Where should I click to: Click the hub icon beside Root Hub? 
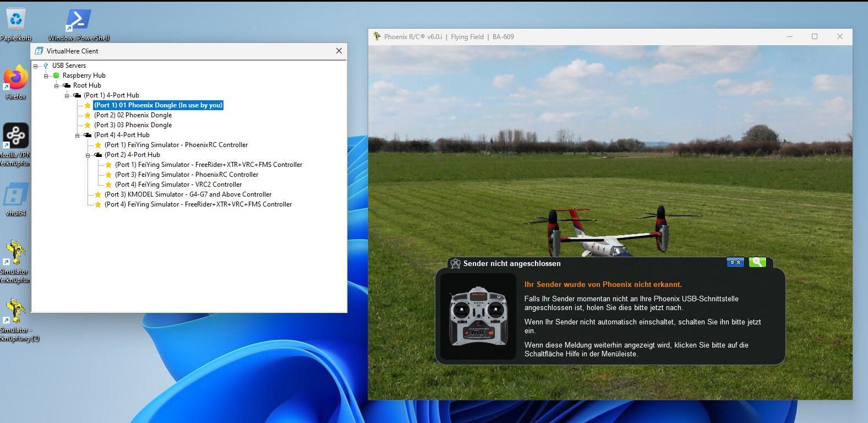(67, 85)
